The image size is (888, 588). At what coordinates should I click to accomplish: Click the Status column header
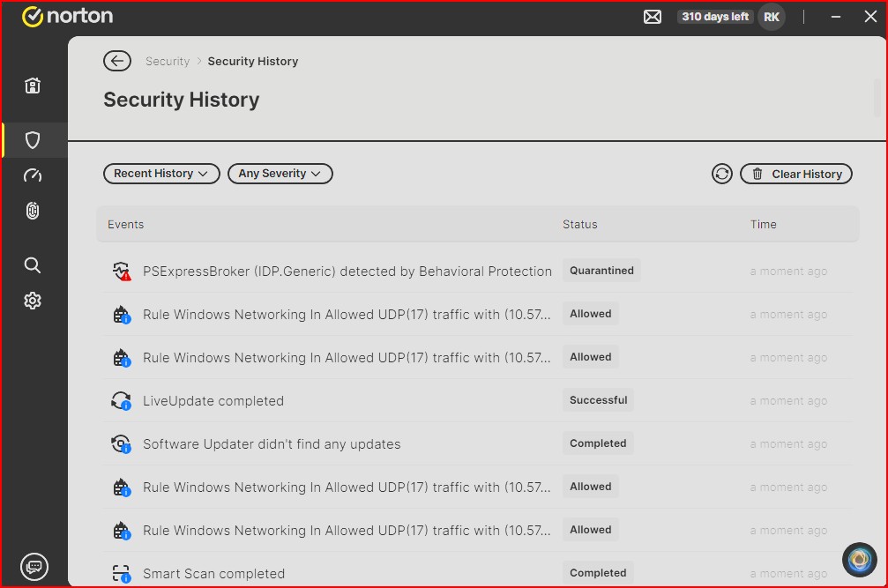tap(580, 224)
